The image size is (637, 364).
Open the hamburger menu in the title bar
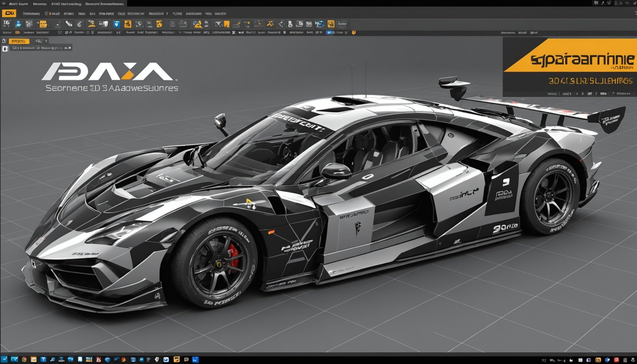pyautogui.click(x=4, y=4)
